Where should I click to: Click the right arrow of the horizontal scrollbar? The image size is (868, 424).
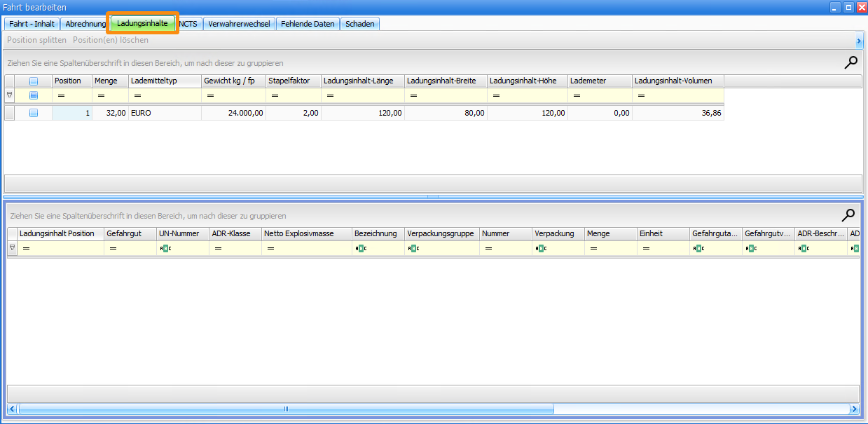point(854,409)
